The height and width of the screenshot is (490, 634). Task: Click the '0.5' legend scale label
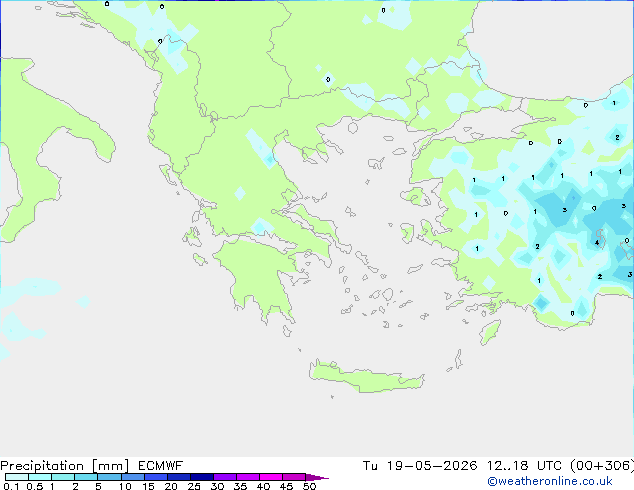35,486
